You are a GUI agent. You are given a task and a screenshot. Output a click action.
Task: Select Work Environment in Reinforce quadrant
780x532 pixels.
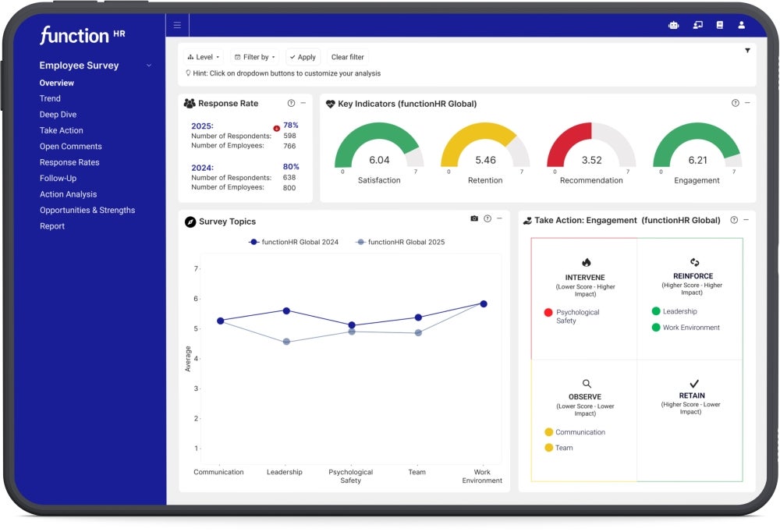[686, 327]
